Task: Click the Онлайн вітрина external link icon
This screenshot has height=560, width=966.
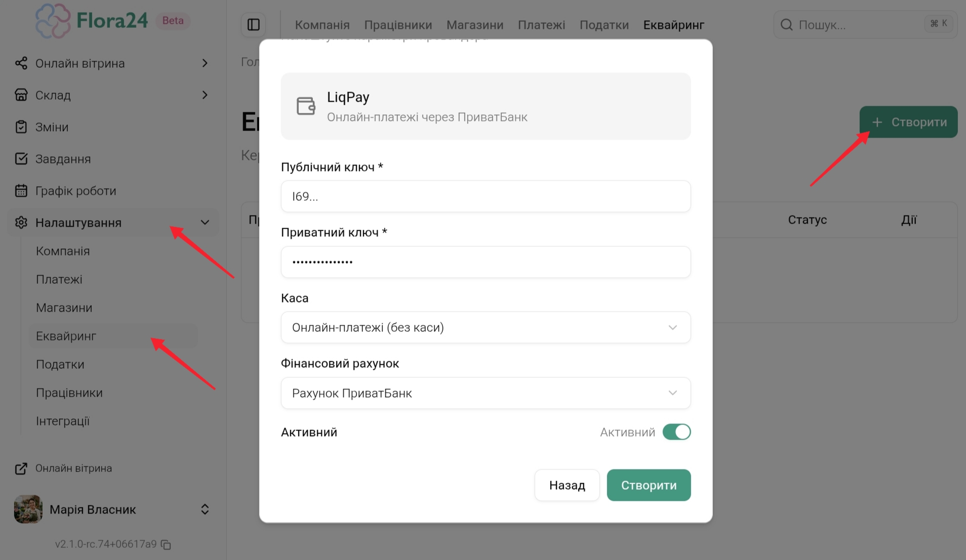Action: click(x=21, y=468)
